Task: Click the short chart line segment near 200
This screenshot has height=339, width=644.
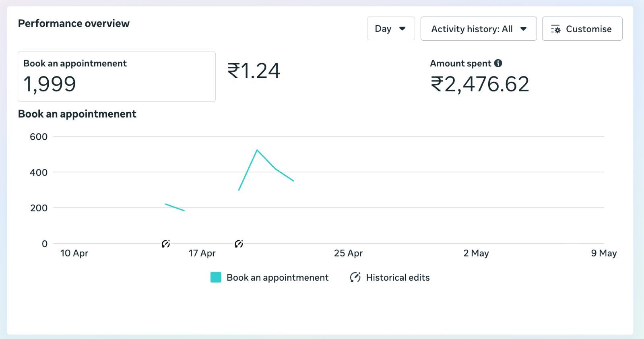Action: [175, 207]
